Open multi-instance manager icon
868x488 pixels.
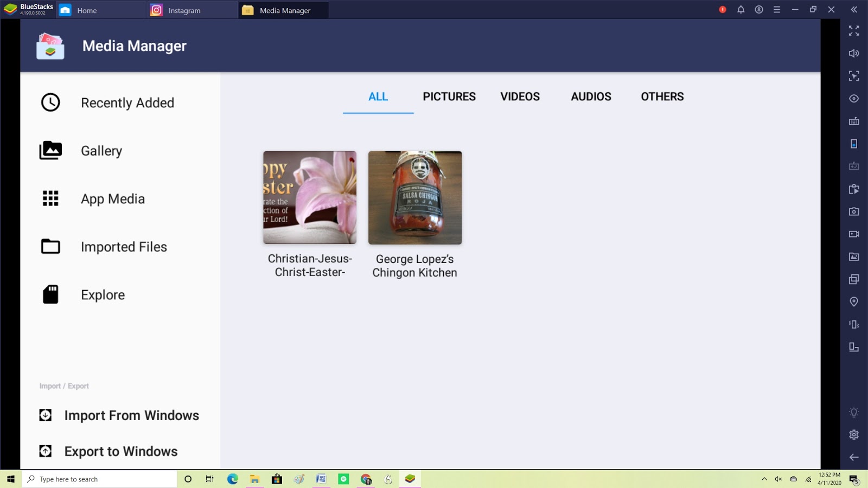[854, 279]
